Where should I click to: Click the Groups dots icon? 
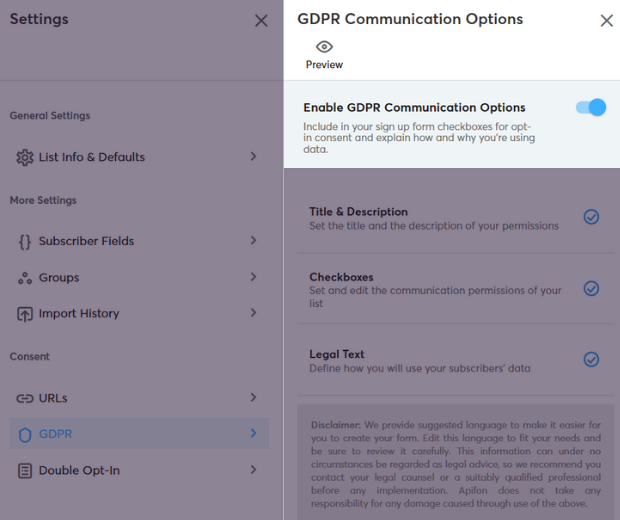coord(25,278)
